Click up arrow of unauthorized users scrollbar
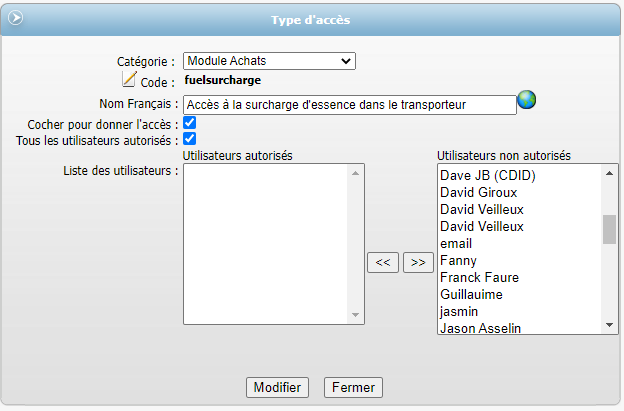The image size is (624, 411). pos(609,173)
